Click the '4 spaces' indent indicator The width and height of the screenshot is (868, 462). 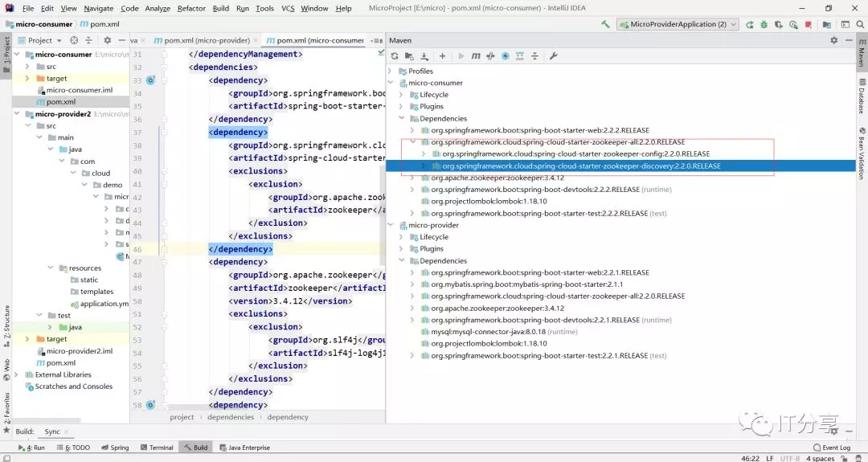(820, 458)
